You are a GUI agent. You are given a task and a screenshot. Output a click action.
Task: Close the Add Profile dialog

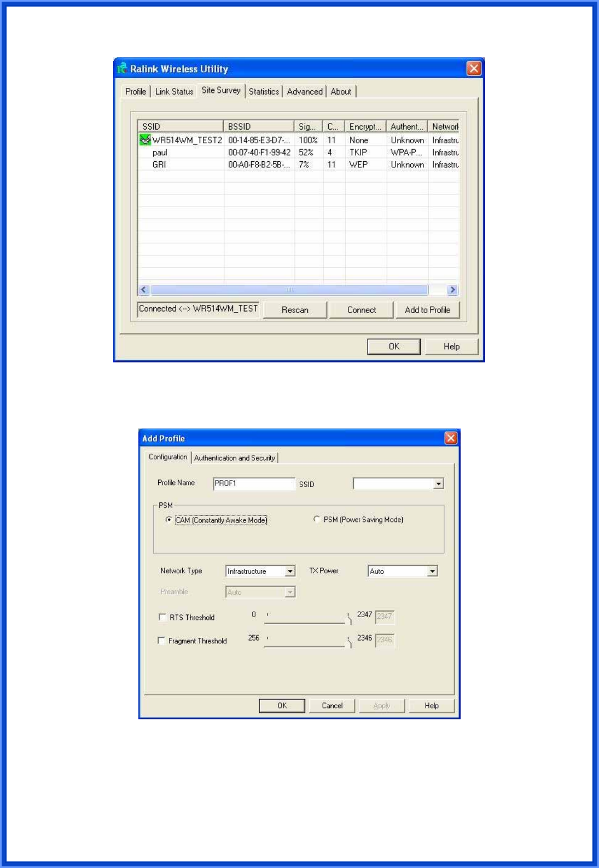[x=451, y=438]
